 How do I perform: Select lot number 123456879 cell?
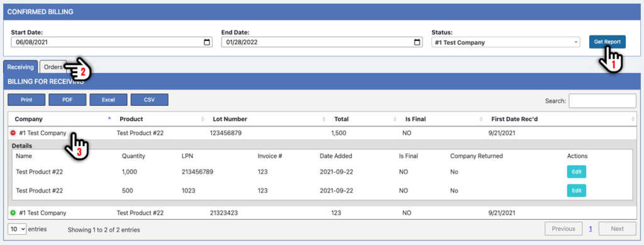coord(226,133)
